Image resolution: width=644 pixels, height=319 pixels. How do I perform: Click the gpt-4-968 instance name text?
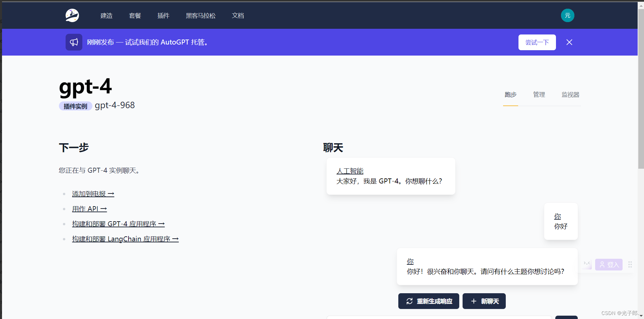[x=115, y=105]
